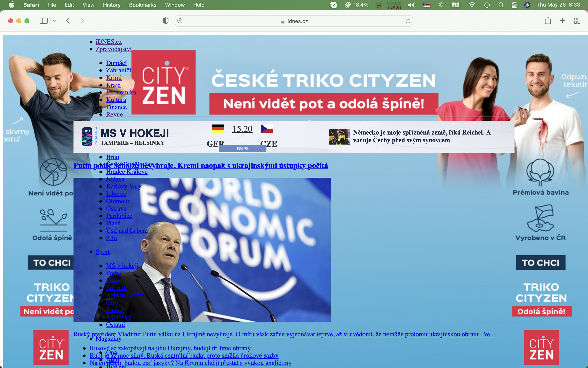
Task: Open the US keyboard input source flag
Action: pos(427,5)
